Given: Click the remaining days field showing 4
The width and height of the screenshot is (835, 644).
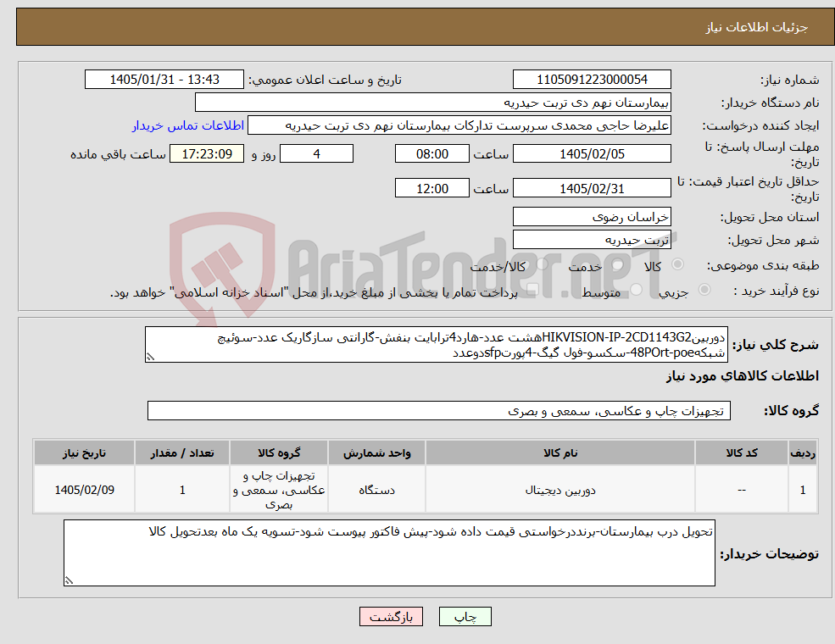Looking at the screenshot, I should (x=316, y=154).
